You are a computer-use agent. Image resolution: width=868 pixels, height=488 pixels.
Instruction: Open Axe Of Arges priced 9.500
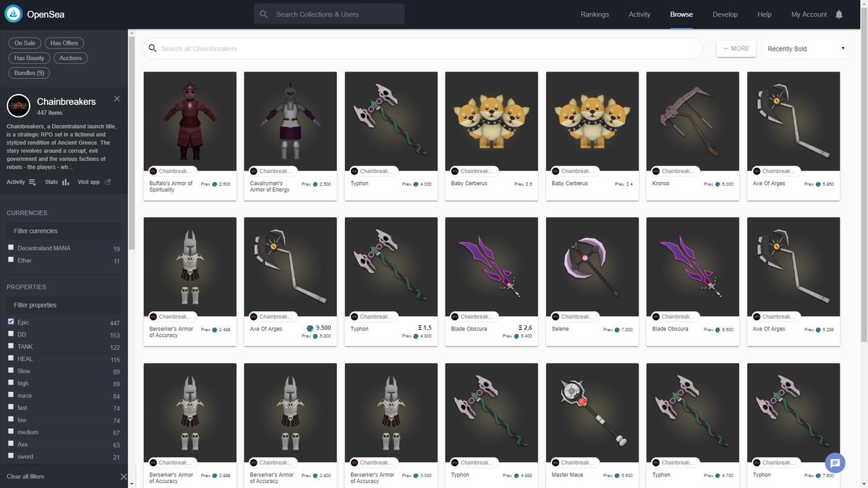[291, 282]
